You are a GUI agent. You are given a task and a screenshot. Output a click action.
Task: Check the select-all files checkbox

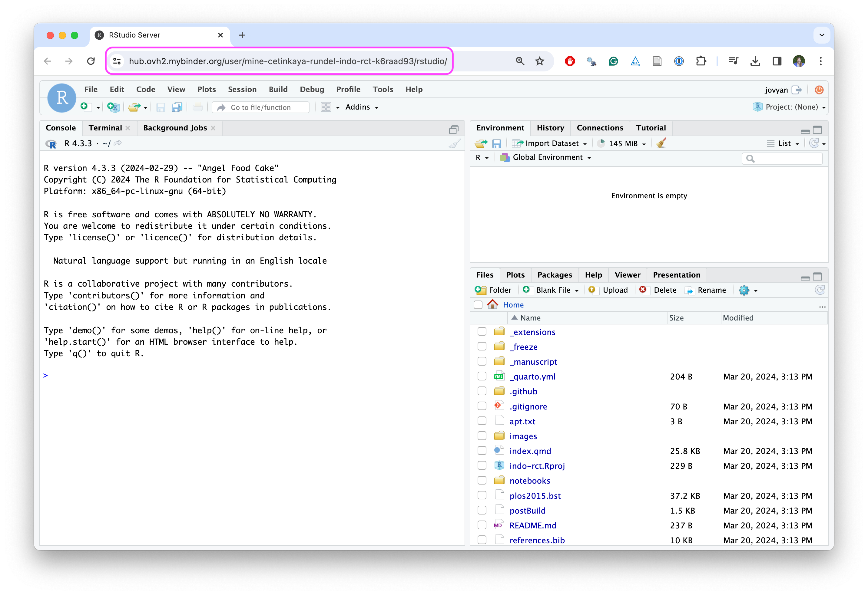(x=478, y=304)
